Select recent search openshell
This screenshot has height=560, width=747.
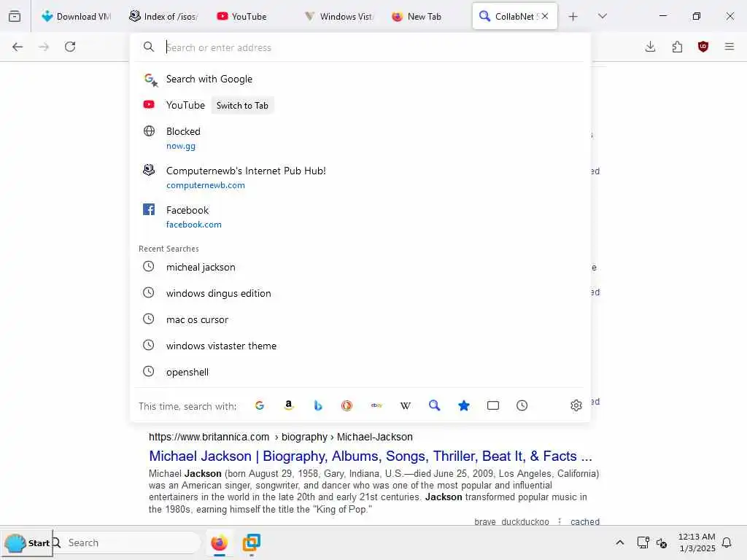360,372
